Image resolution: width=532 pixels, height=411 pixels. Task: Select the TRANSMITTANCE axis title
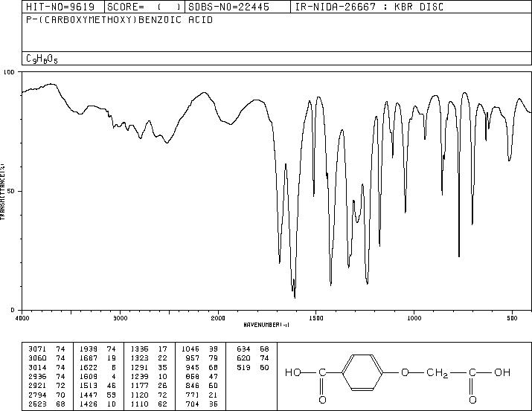click(3, 191)
